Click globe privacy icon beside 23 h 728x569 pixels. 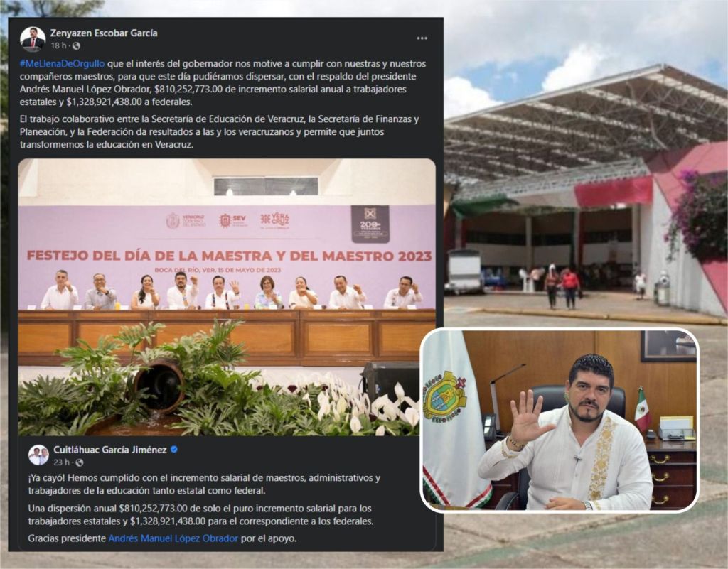[80, 462]
